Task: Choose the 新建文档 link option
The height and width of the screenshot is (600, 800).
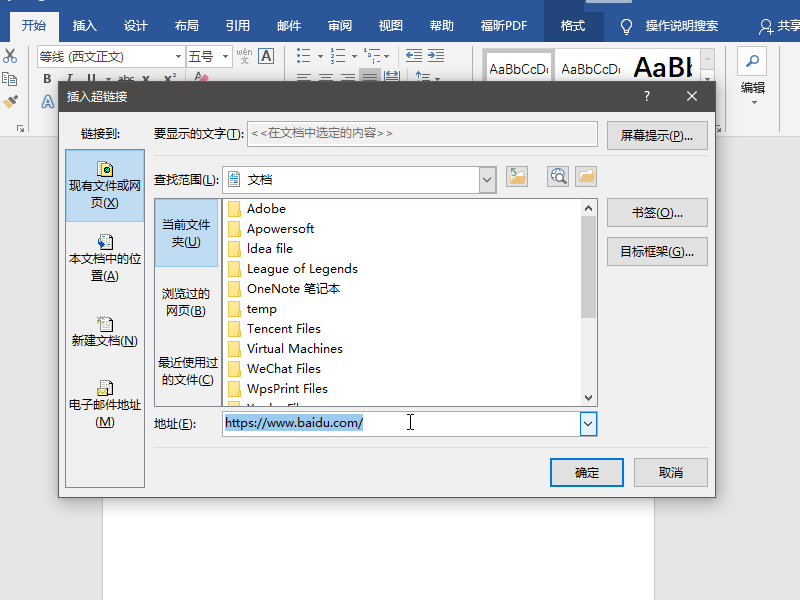Action: pos(105,332)
